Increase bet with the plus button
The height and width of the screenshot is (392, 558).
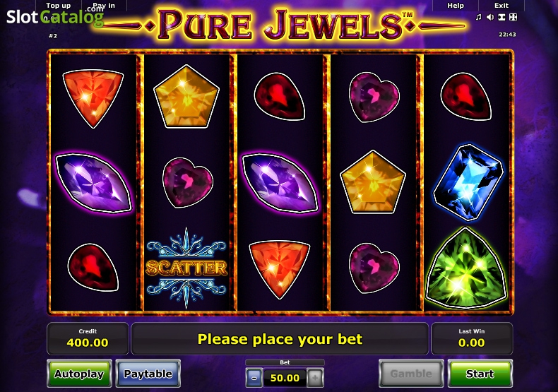pyautogui.click(x=315, y=378)
